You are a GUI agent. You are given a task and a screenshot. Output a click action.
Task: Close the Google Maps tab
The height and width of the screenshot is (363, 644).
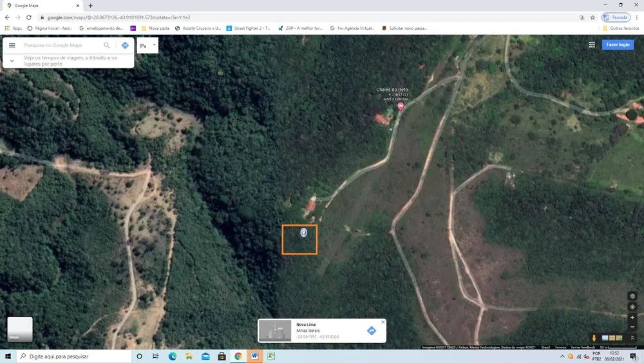point(78,6)
